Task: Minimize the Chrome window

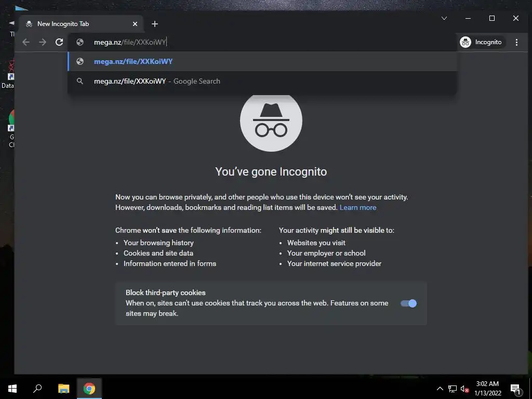Action: coord(468,18)
